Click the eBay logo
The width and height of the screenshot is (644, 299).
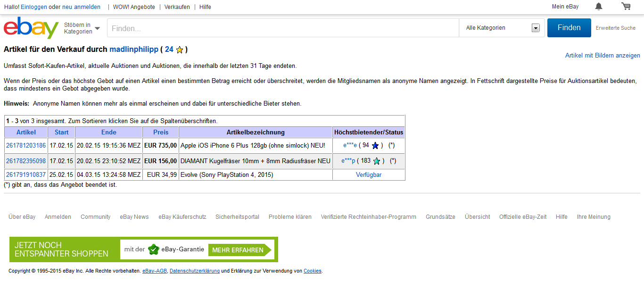31,28
